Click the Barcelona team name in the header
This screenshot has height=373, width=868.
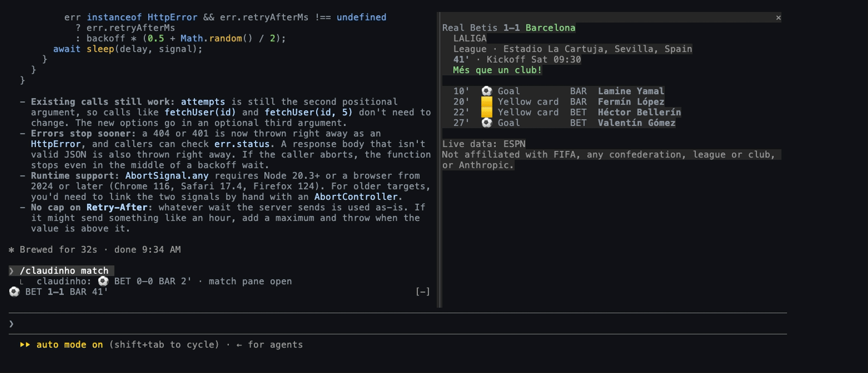[x=550, y=28]
